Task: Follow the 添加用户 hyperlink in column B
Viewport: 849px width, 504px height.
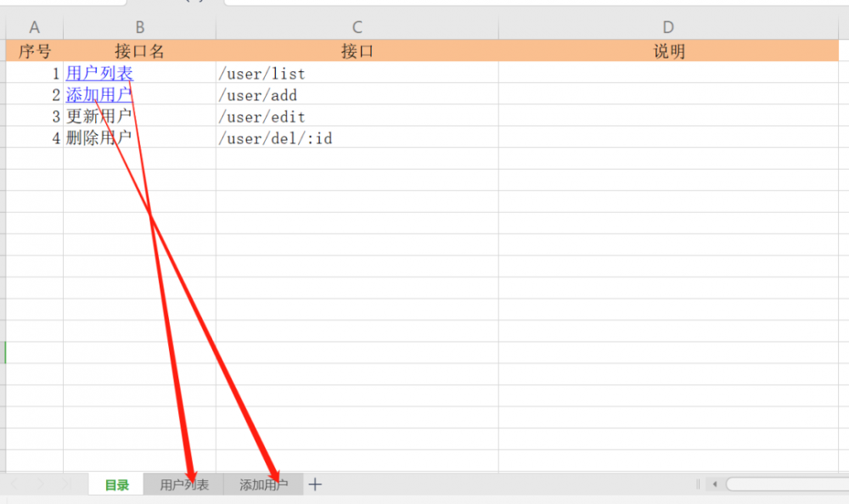Action: point(98,95)
